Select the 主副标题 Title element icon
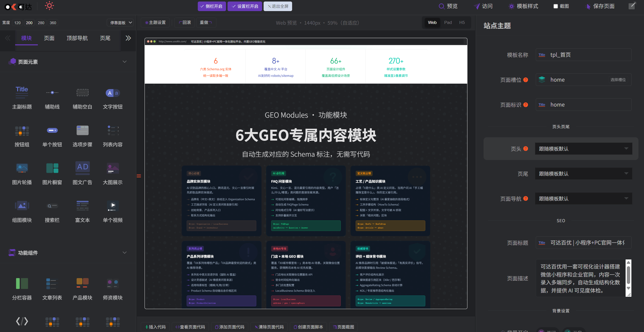644x332 pixels. pos(22,92)
